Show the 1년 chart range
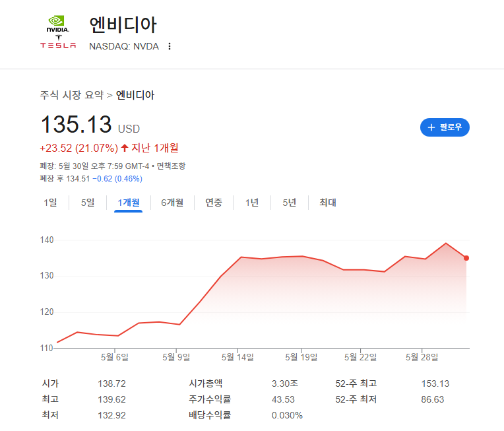Screen dimensions: 504x431 pyautogui.click(x=252, y=203)
